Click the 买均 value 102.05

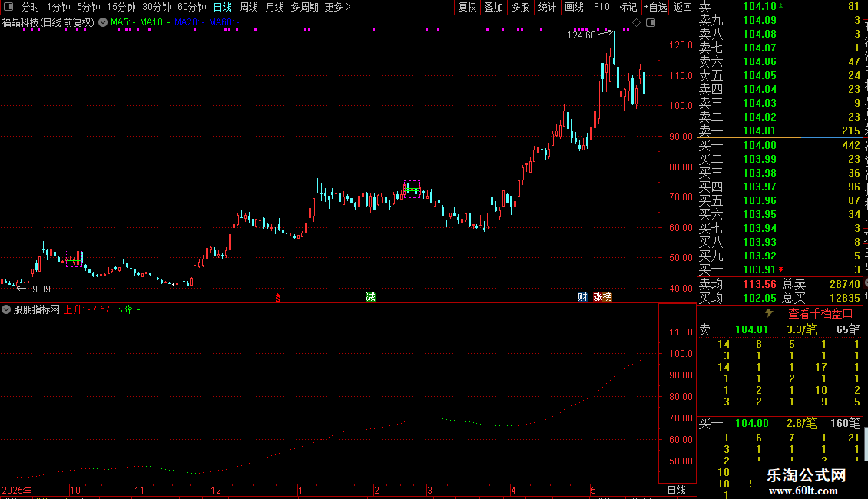(x=759, y=298)
